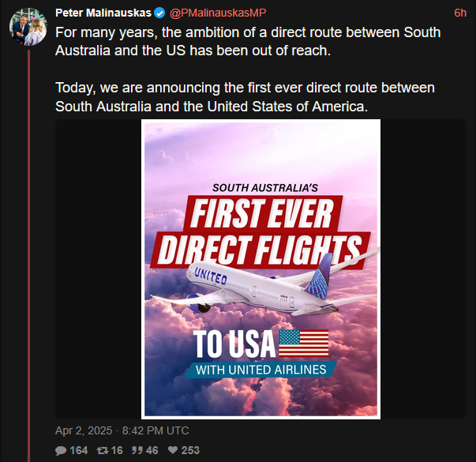Click the red thread line beside tweet
This screenshot has height=462, width=476.
(x=29, y=256)
